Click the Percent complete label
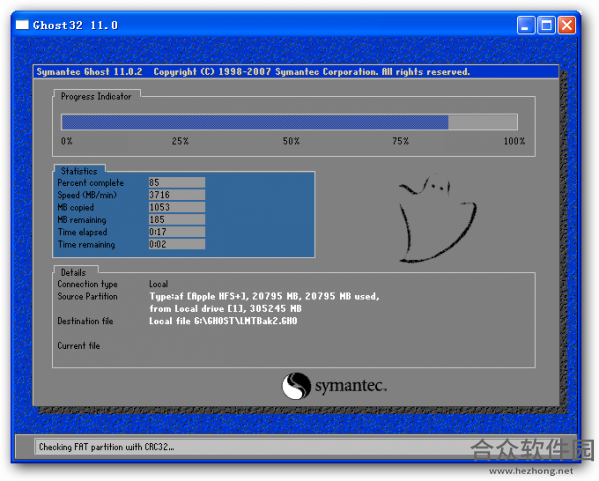Screen dimensions: 599x481 click(91, 183)
